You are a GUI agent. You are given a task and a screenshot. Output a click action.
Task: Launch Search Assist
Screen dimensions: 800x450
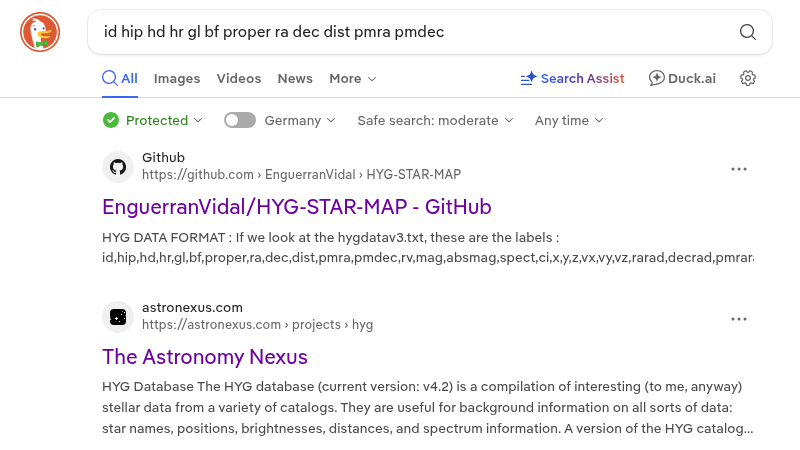click(x=572, y=78)
